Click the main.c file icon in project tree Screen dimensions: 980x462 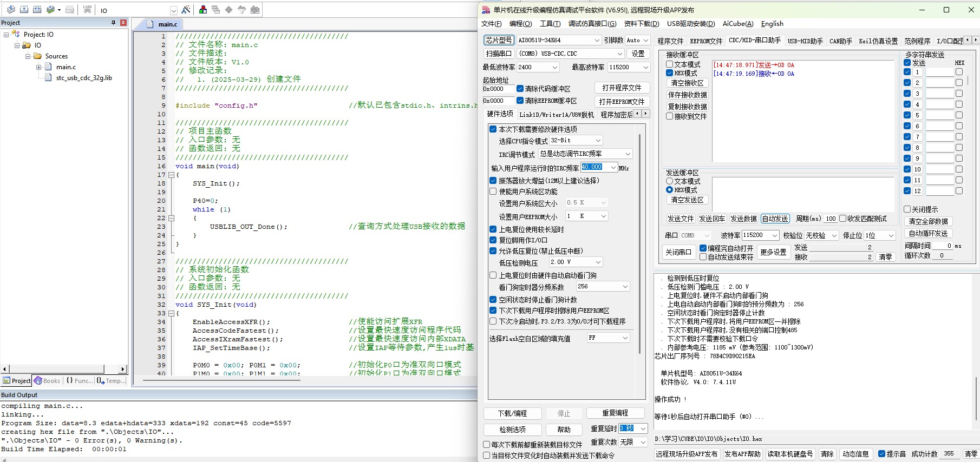[48, 67]
